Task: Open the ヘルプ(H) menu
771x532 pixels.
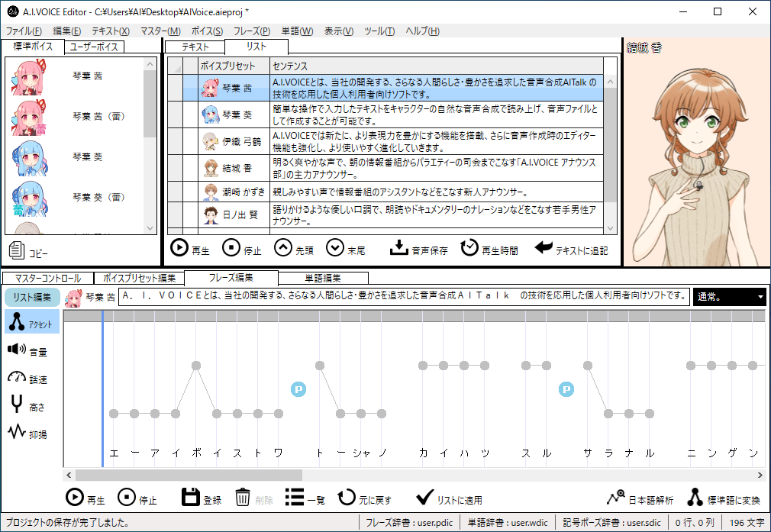Action: (422, 31)
